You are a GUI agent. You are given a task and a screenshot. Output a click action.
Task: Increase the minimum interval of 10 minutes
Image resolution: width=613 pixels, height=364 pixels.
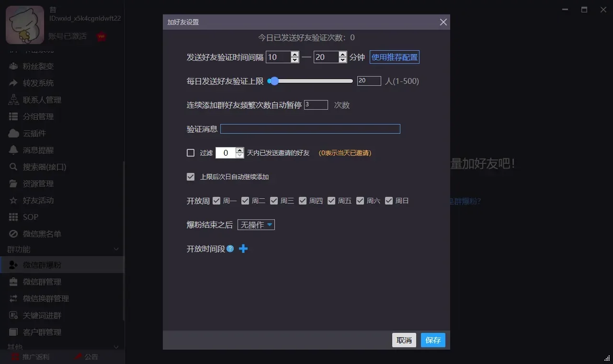pos(295,54)
